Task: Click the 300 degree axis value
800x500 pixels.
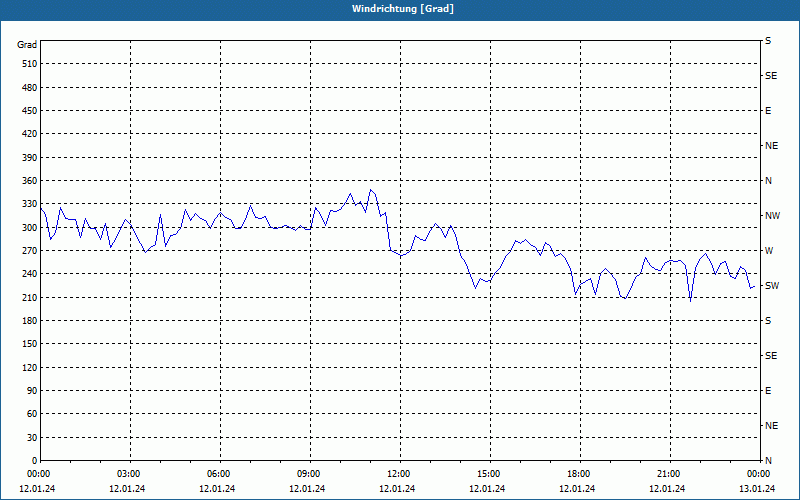Action: click(x=30, y=227)
